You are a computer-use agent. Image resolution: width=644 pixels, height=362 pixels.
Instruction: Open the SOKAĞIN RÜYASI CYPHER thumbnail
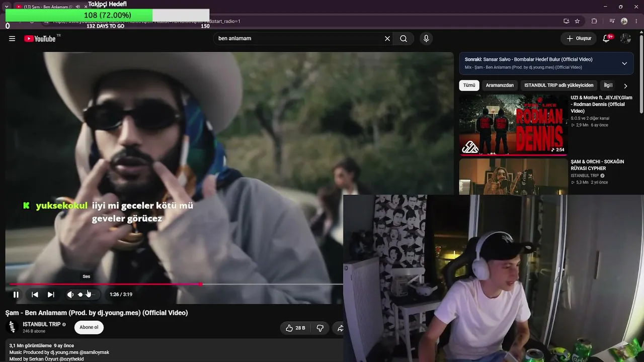(513, 176)
